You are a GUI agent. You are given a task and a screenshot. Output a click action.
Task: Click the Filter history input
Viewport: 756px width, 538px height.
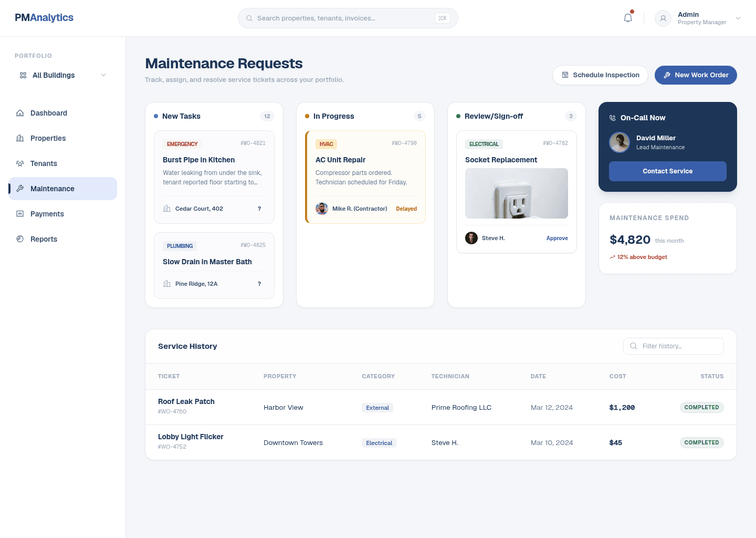(x=674, y=346)
